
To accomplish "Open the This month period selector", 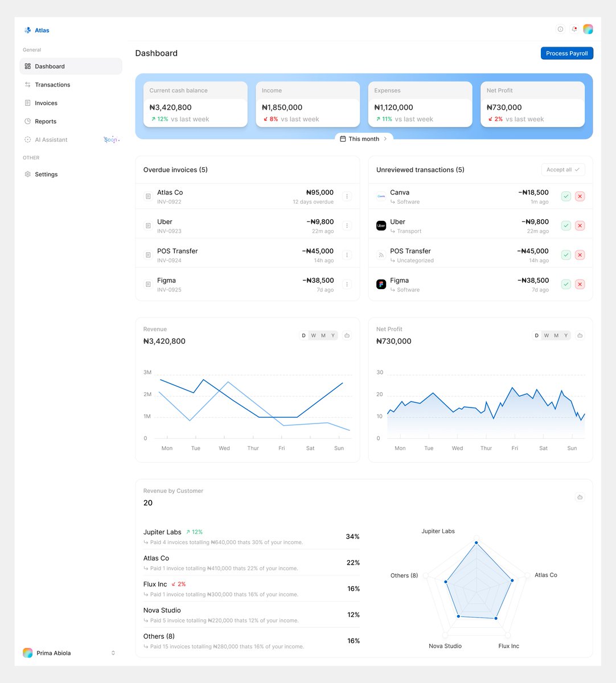I will click(x=364, y=139).
